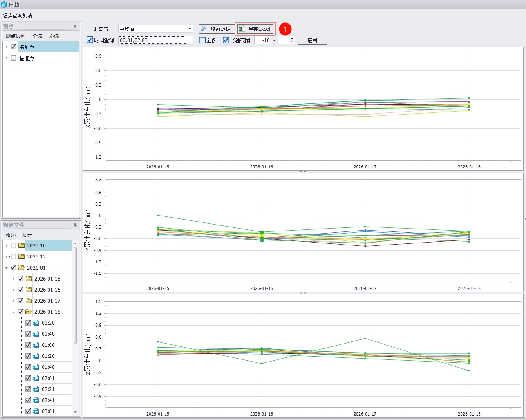Viewport: 526px width, 420px height.
Task: Open time query ellipsis picker button
Action: pyautogui.click(x=190, y=40)
